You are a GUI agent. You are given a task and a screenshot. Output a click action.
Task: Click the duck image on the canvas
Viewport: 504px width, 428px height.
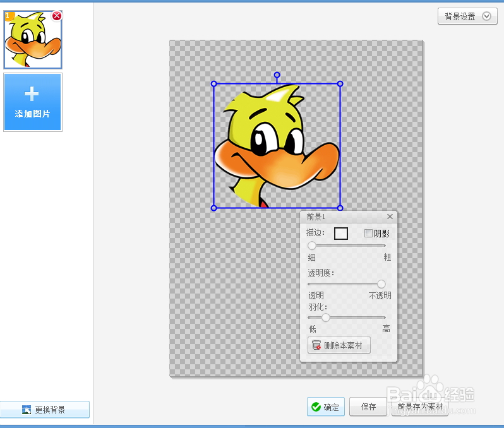tap(277, 146)
